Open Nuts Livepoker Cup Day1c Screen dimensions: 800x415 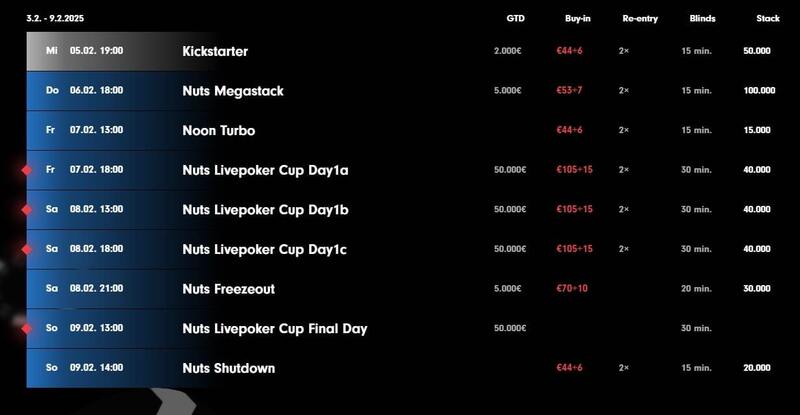(x=264, y=250)
